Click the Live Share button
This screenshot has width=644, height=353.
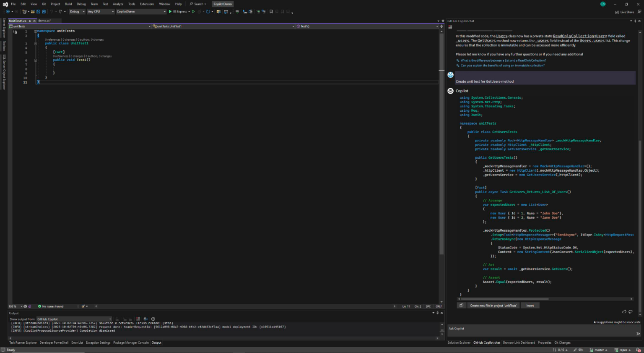[625, 12]
